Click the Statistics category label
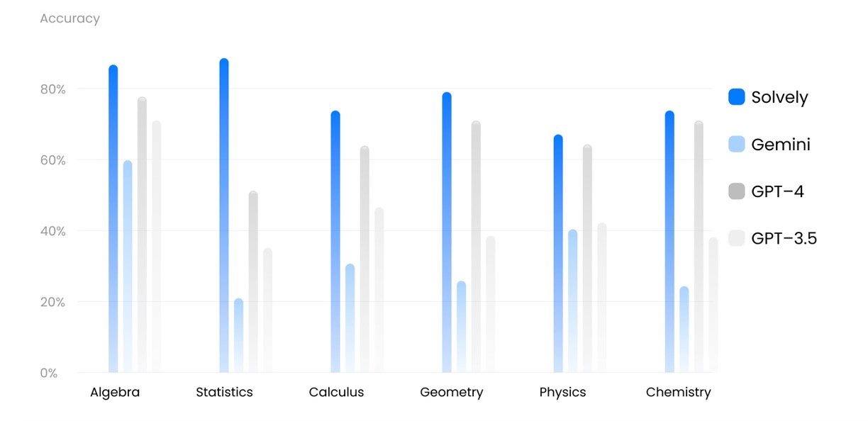Screen dimensions: 868x421 224,392
